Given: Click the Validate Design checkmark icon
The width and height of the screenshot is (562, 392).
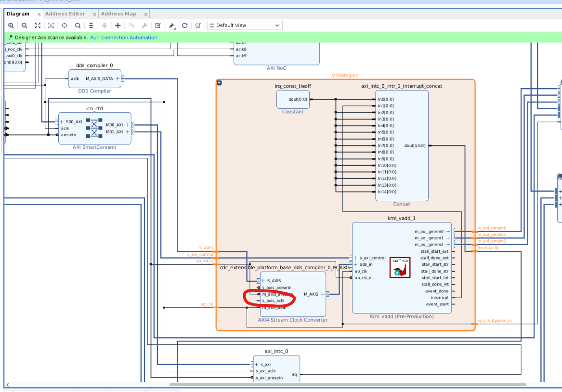Looking at the screenshot, I should click(x=157, y=26).
